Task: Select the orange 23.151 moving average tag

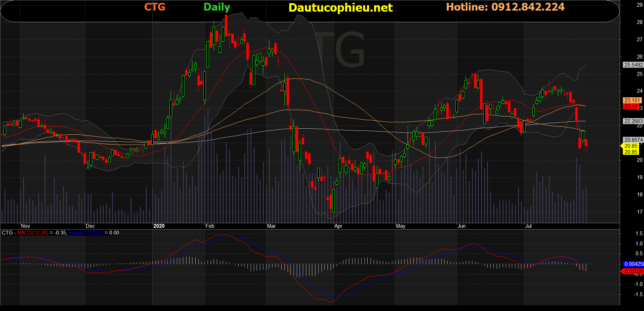Action: coord(632,100)
